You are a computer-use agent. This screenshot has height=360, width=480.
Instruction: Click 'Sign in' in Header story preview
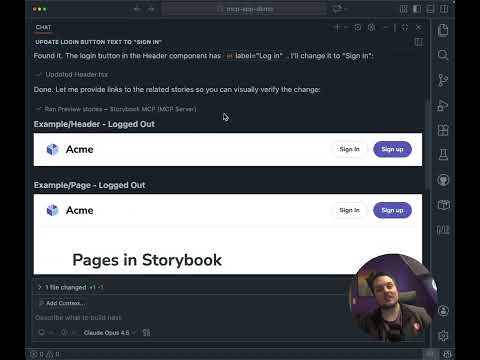(x=349, y=149)
